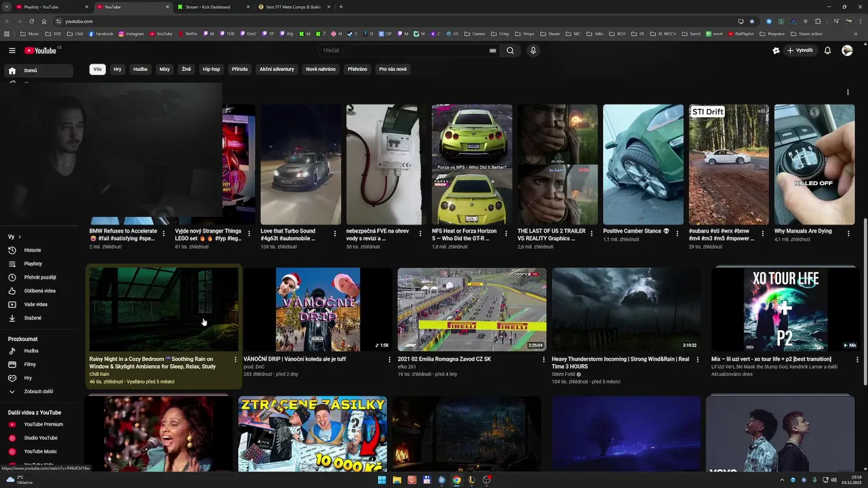Viewport: 868px width, 488px height.
Task: Open options for BMW Refuses to Accelerate short
Action: point(163,234)
